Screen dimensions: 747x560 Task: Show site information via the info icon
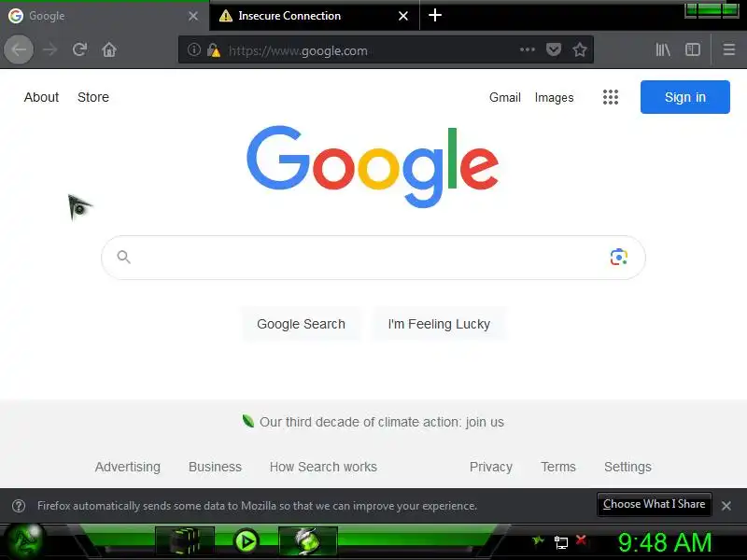194,49
